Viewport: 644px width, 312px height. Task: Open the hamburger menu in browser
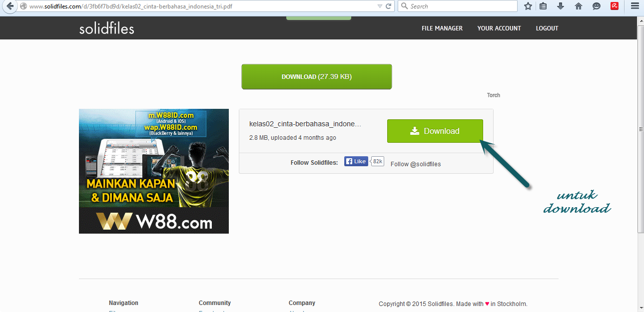click(x=635, y=6)
